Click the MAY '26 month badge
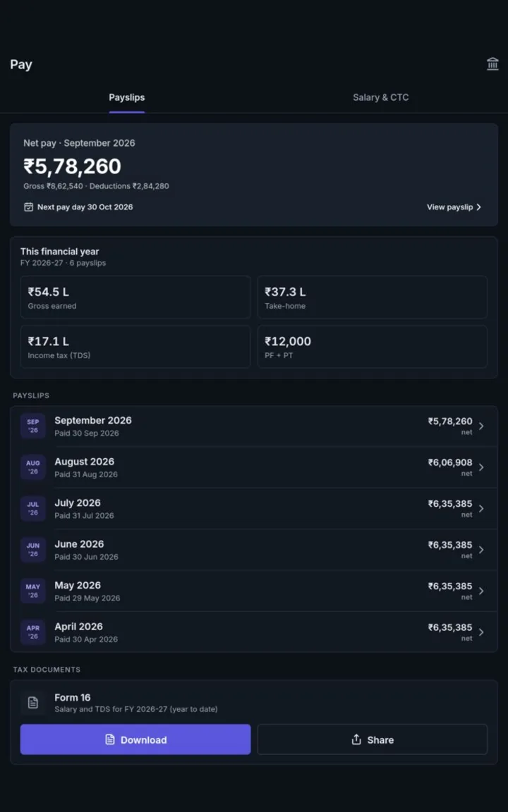The height and width of the screenshot is (812, 508). [33, 591]
